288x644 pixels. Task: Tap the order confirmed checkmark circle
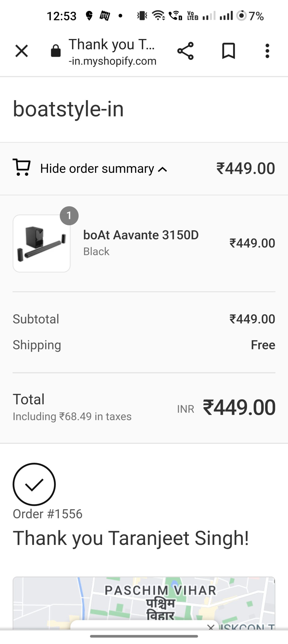[x=34, y=484]
